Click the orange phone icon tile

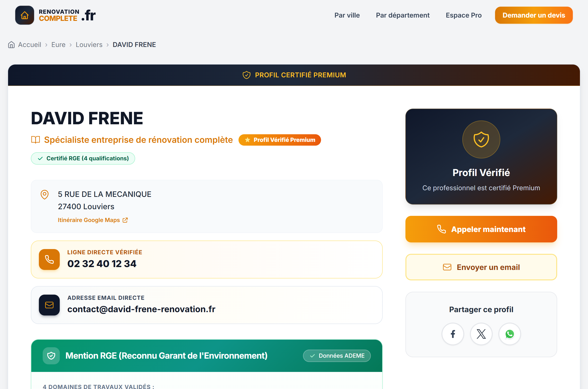49,259
